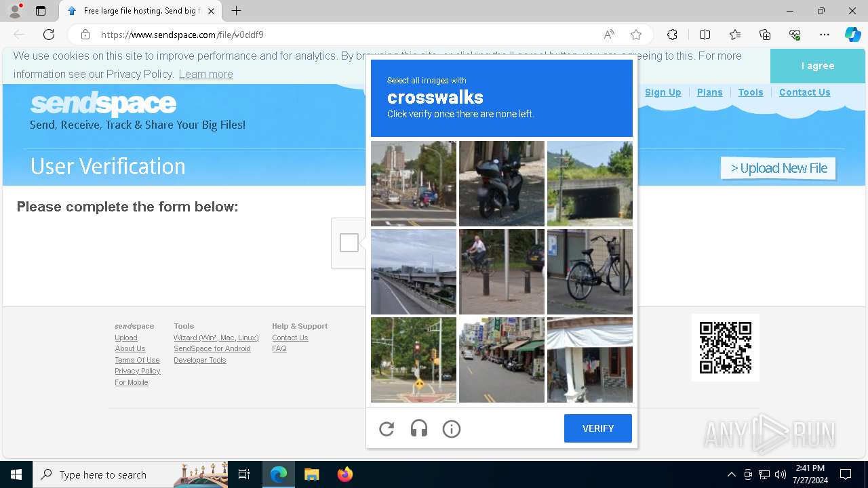
Task: Open the Tools link in header
Action: pyautogui.click(x=751, y=92)
